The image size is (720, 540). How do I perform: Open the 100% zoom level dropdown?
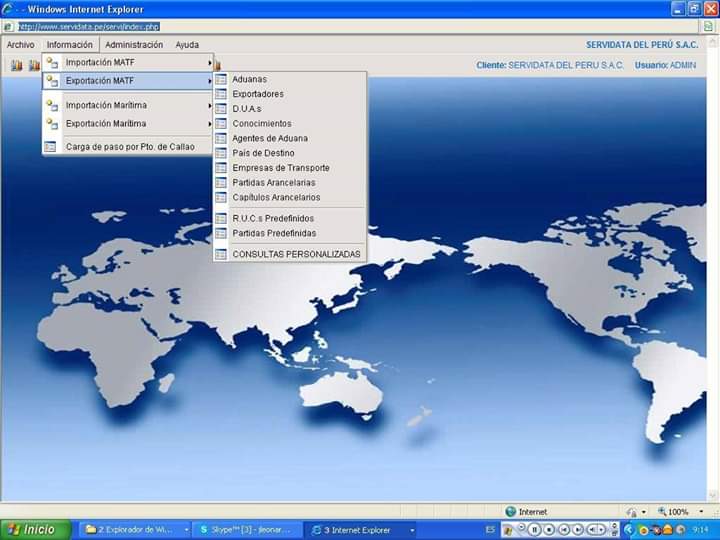tap(699, 512)
